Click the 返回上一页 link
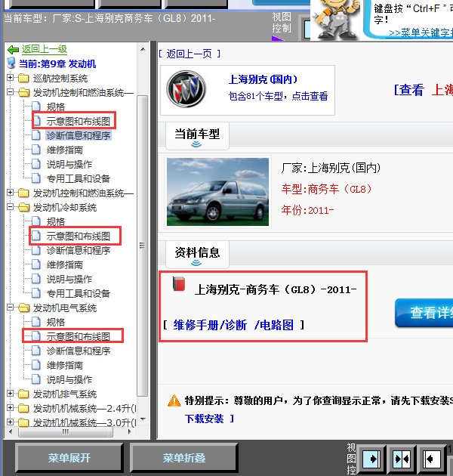Viewport: 453px width, 476px height. (190, 54)
